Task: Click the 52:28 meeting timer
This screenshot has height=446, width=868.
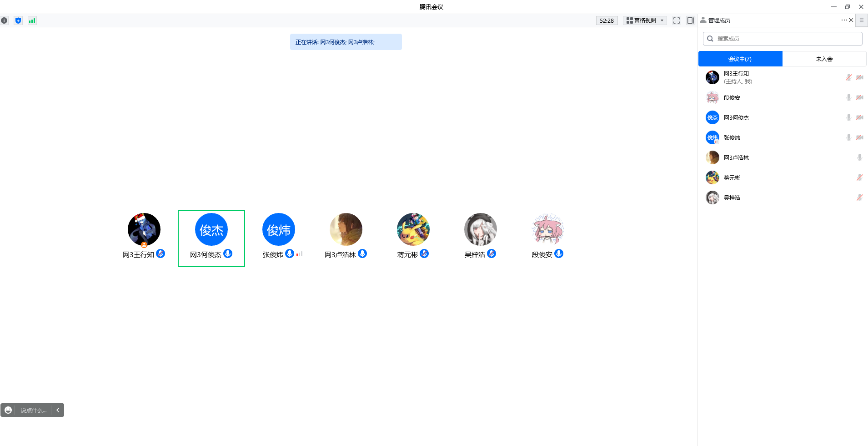Action: (x=607, y=20)
